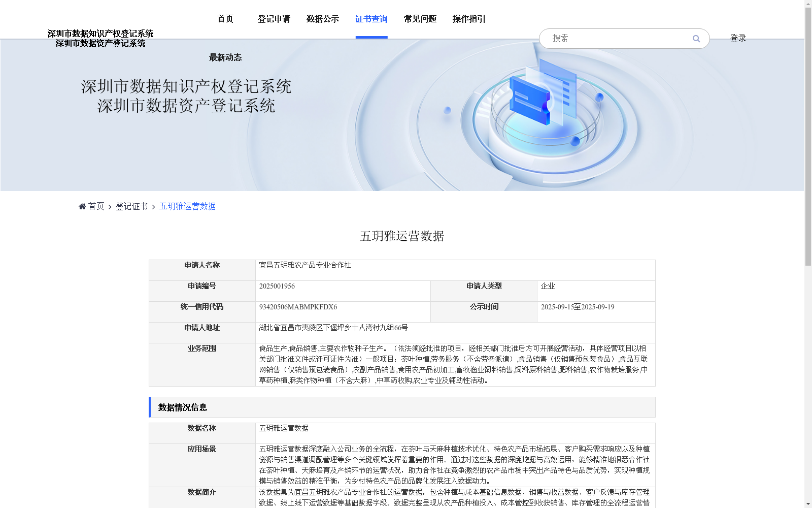The height and width of the screenshot is (508, 812).
Task: Click applicant name 宜昌五玥雅农产品专业合作社
Action: [305, 265]
